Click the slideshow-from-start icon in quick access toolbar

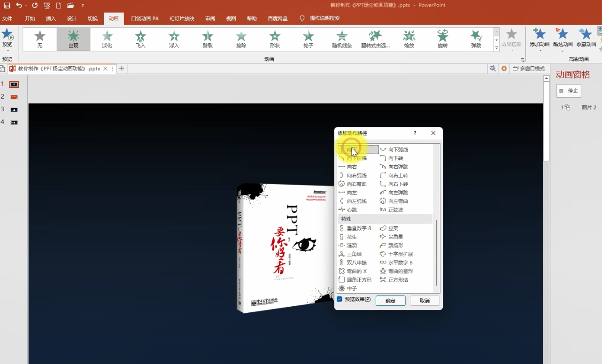[47, 6]
